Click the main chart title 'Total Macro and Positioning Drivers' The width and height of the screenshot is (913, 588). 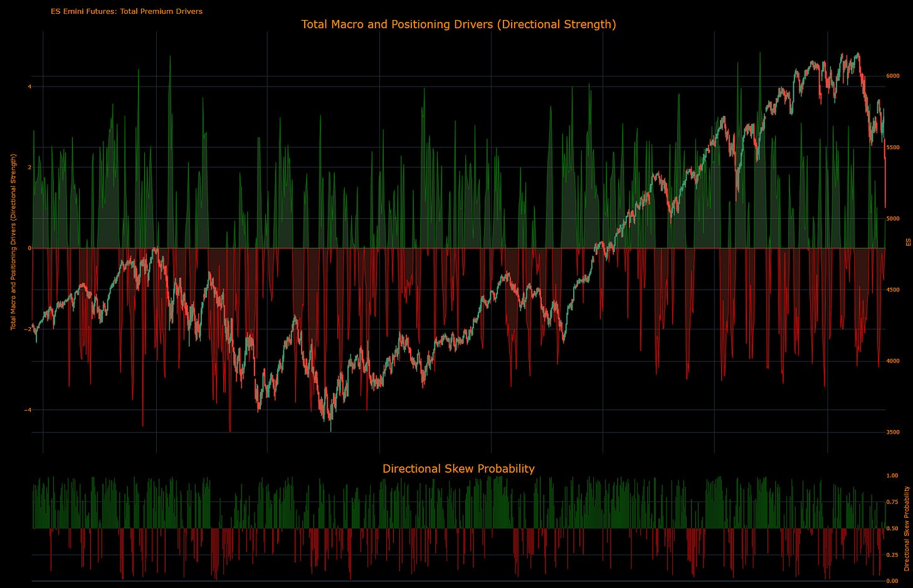pyautogui.click(x=458, y=24)
